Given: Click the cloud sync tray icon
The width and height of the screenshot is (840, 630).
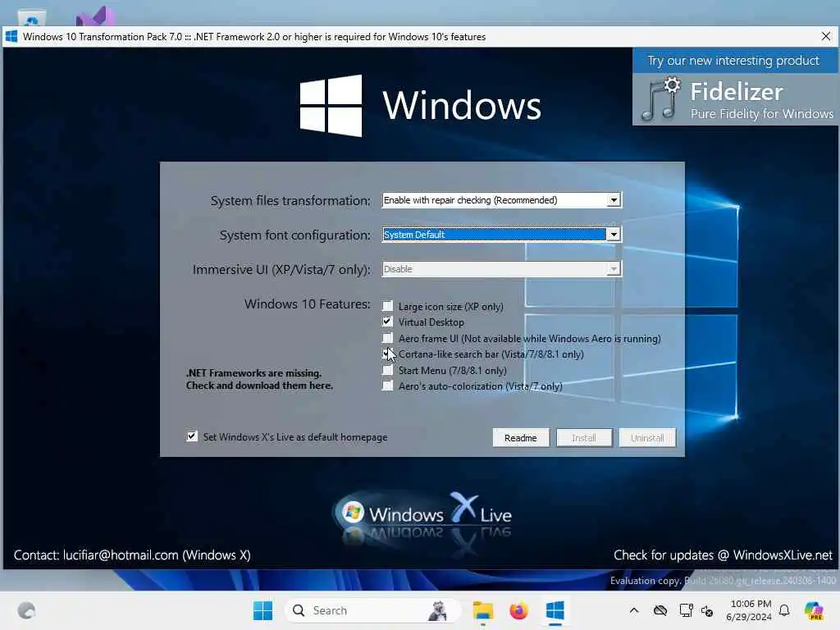Looking at the screenshot, I should (660, 610).
